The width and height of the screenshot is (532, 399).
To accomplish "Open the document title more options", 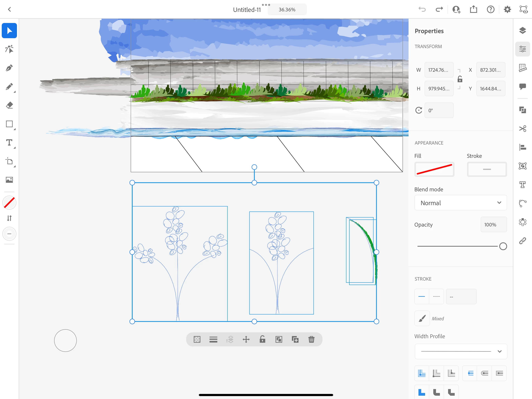I will [266, 5].
